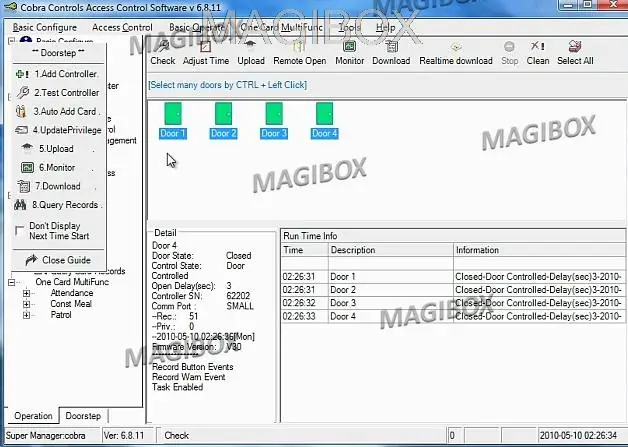This screenshot has height=447, width=628.
Task: Collapse the One Card MultiFunc tree node
Action: click(12, 282)
